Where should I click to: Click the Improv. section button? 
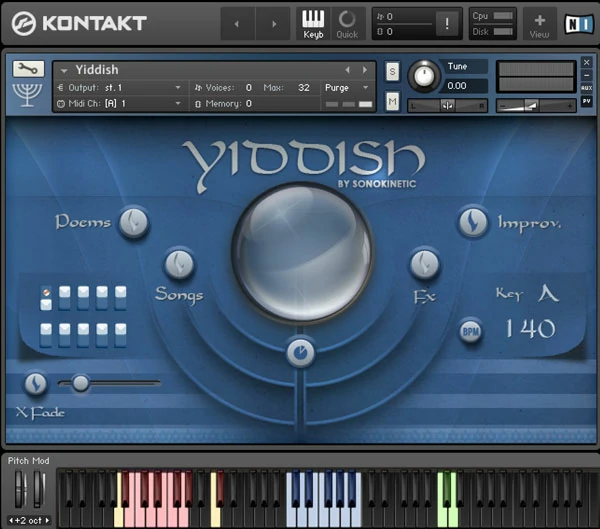coord(473,223)
